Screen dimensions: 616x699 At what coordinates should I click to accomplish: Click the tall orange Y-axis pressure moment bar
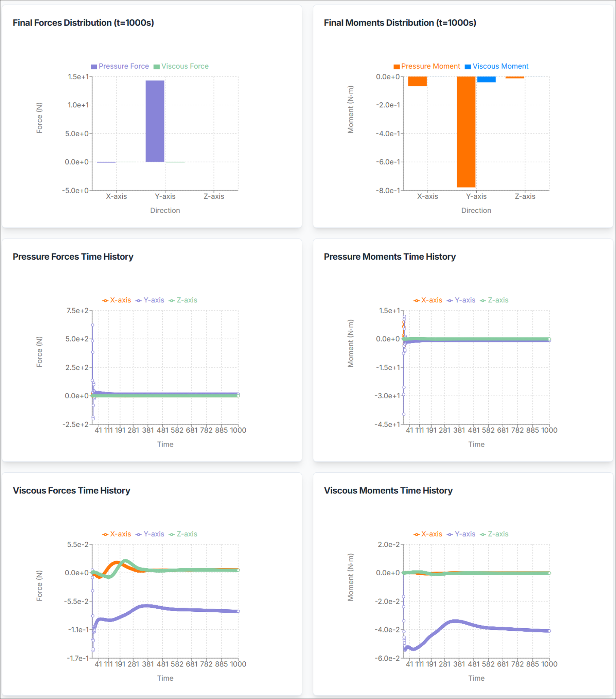pos(466,132)
